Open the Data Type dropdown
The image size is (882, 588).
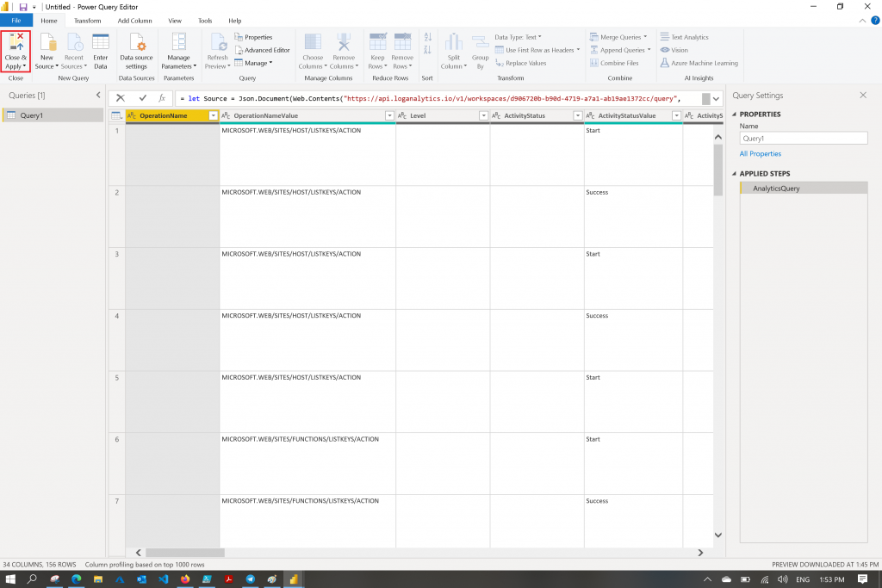tap(518, 37)
